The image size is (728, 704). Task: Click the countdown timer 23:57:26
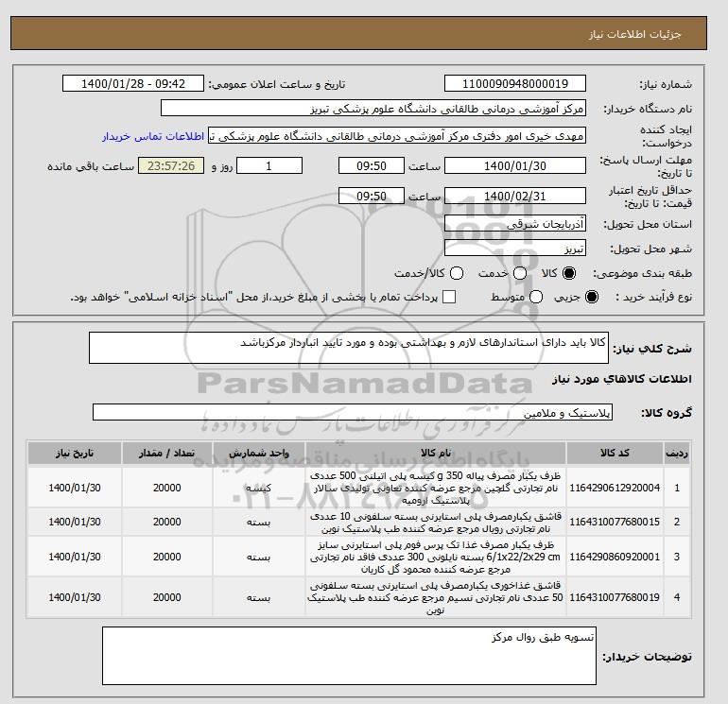[171, 165]
